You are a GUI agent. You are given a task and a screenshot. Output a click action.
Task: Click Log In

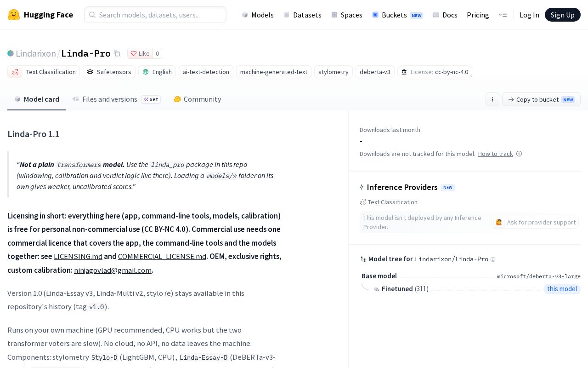click(x=529, y=15)
